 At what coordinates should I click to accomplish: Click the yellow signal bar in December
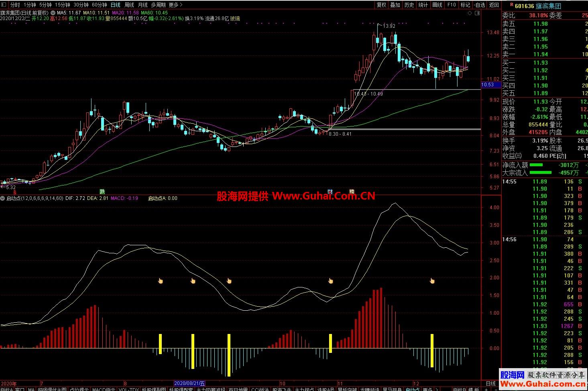(x=432, y=350)
